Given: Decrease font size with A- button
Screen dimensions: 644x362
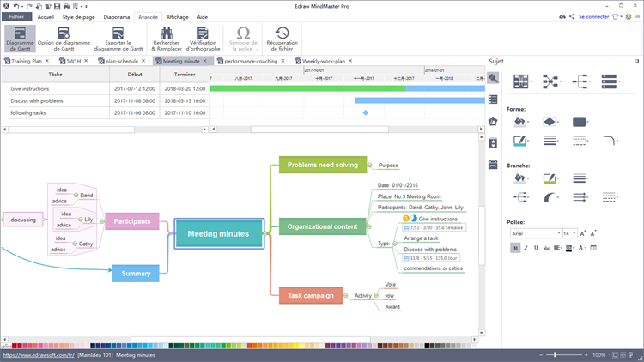Looking at the screenshot, I should pos(593,233).
